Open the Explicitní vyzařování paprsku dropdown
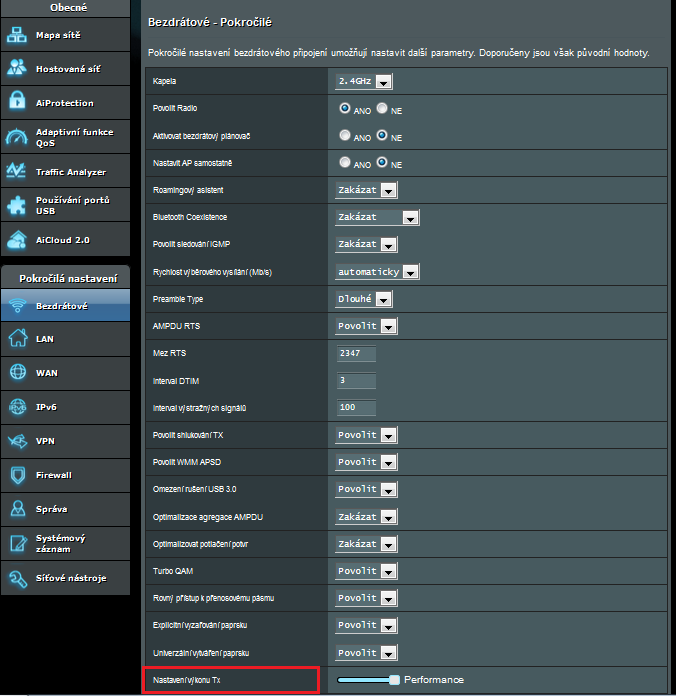The width and height of the screenshot is (676, 696). pyautogui.click(x=366, y=625)
